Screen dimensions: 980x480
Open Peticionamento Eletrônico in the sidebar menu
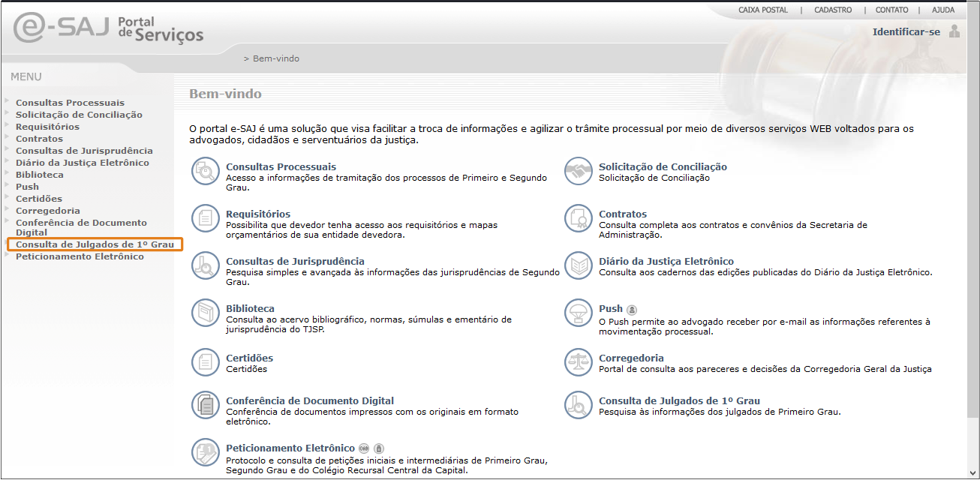80,256
